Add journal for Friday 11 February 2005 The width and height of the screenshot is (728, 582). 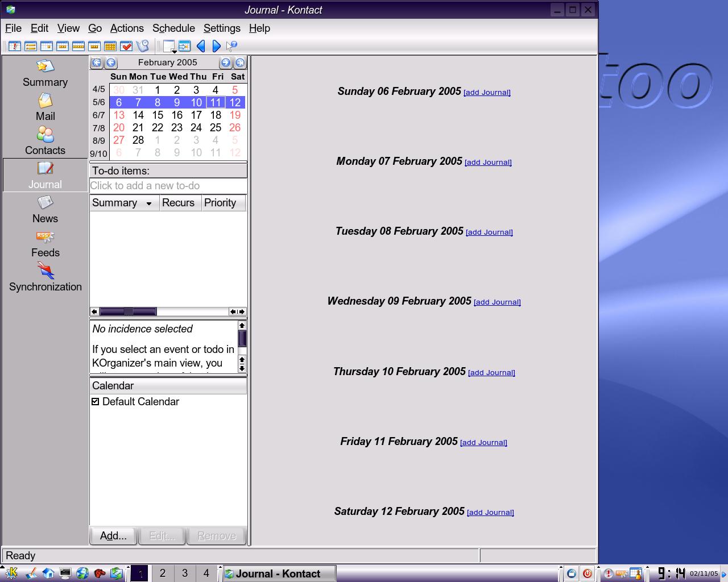[x=483, y=443]
